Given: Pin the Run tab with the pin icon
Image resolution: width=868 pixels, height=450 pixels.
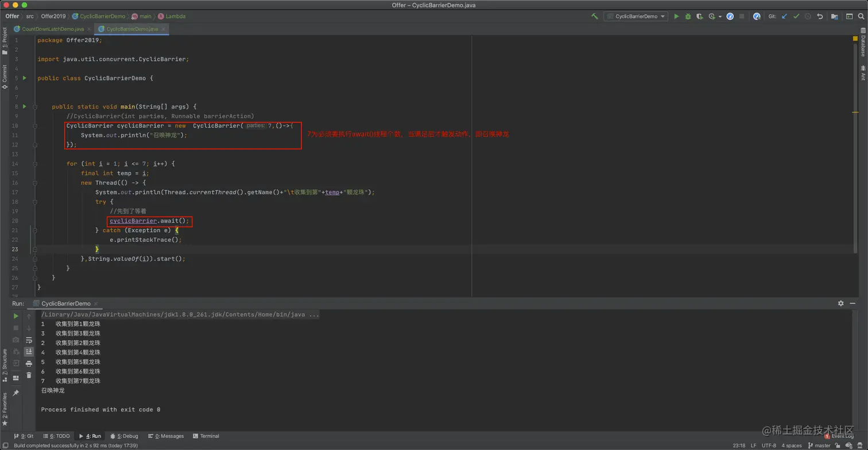Looking at the screenshot, I should click(x=15, y=393).
